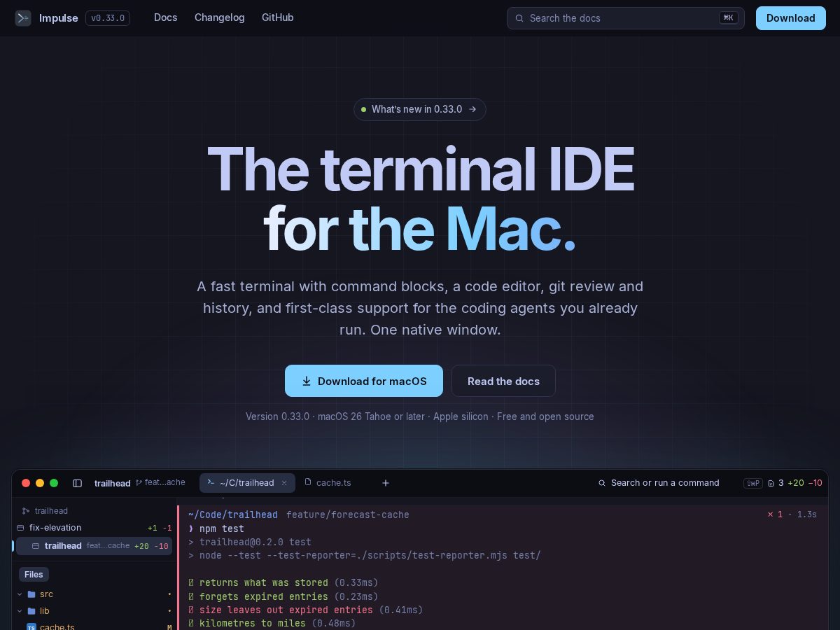Click magnifier icon beside Search or run a command
Viewport: 840px width, 630px height.
coord(602,483)
